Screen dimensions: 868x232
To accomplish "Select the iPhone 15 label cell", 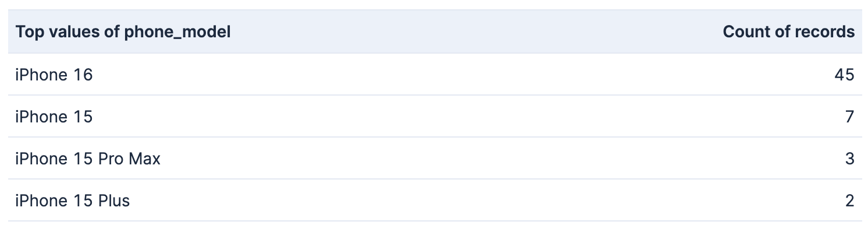I will 54,117.
